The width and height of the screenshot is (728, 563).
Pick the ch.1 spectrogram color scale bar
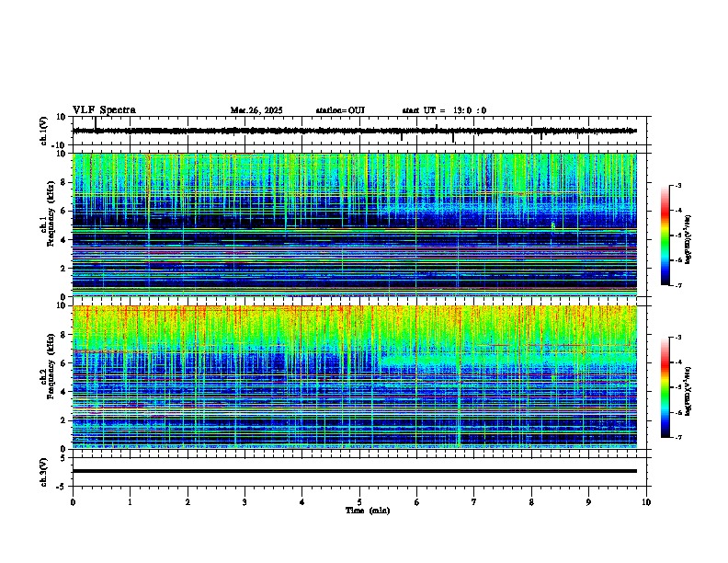coord(665,236)
